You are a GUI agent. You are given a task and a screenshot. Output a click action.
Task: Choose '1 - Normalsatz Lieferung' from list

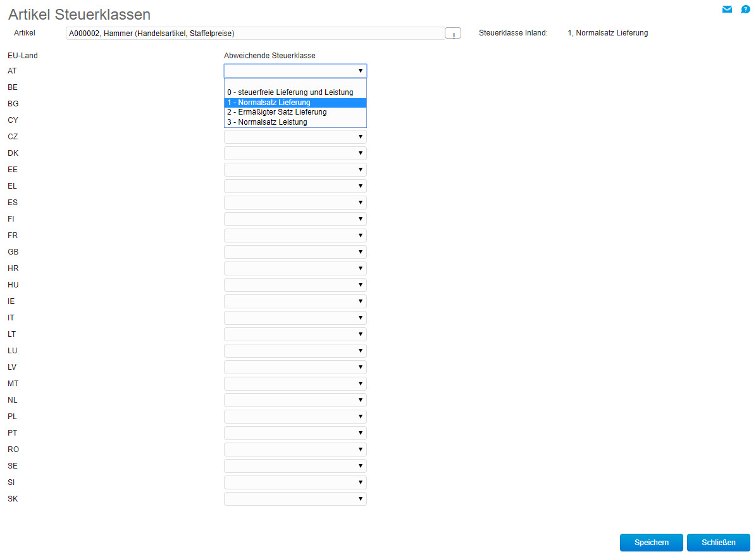(295, 103)
